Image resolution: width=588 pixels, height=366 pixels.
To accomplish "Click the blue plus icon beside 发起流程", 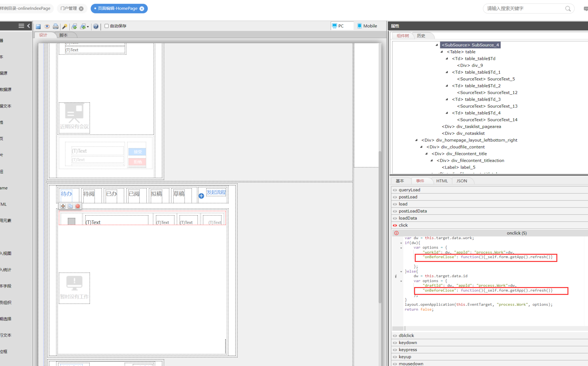I will pyautogui.click(x=201, y=196).
